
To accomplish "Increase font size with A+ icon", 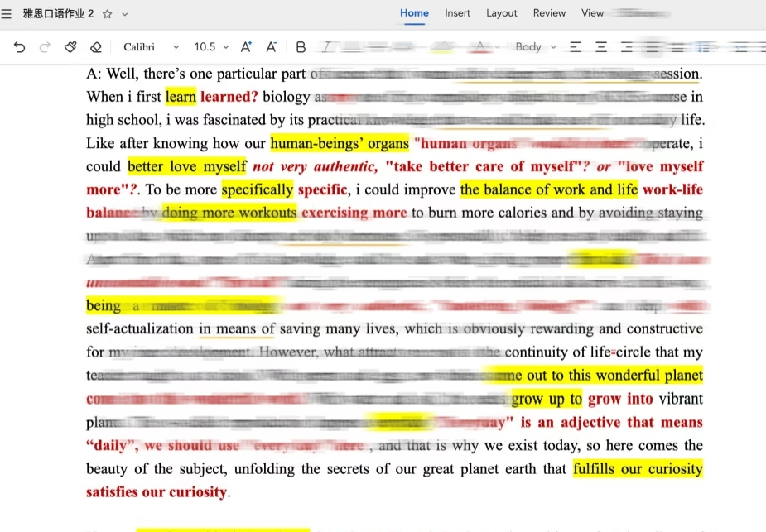I will point(246,47).
